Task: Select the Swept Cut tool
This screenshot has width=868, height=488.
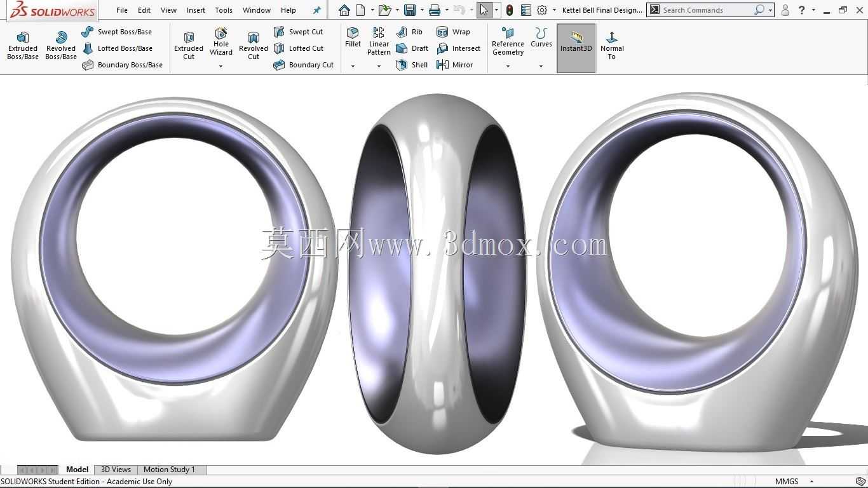Action: point(298,32)
